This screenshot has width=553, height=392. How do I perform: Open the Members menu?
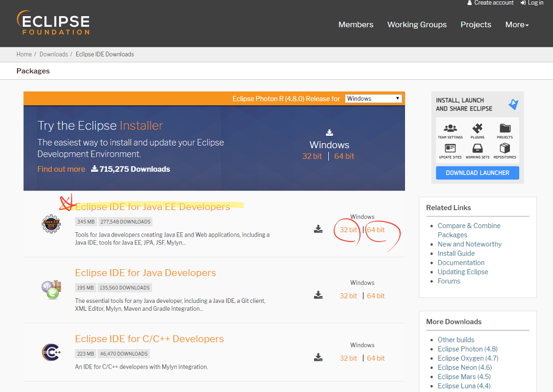coord(356,25)
